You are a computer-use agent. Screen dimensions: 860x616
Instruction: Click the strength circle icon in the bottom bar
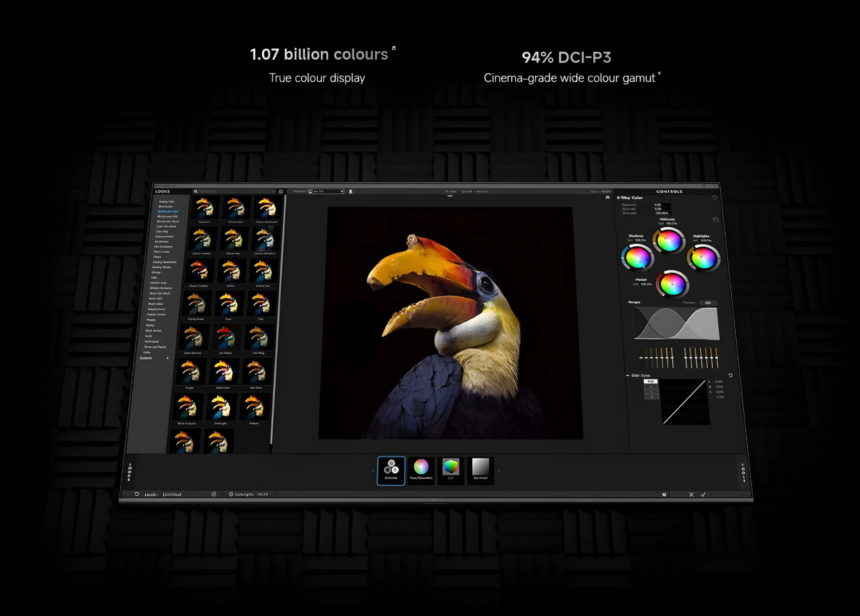tap(231, 494)
